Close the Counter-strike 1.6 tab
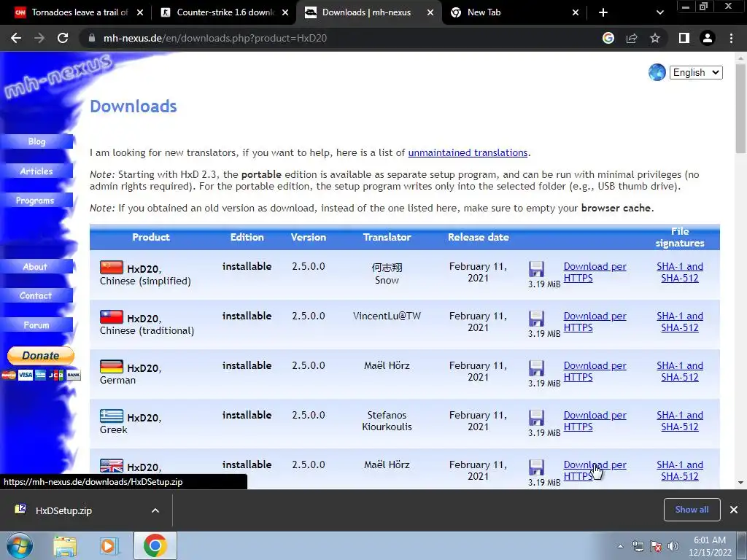The image size is (747, 560). (285, 12)
